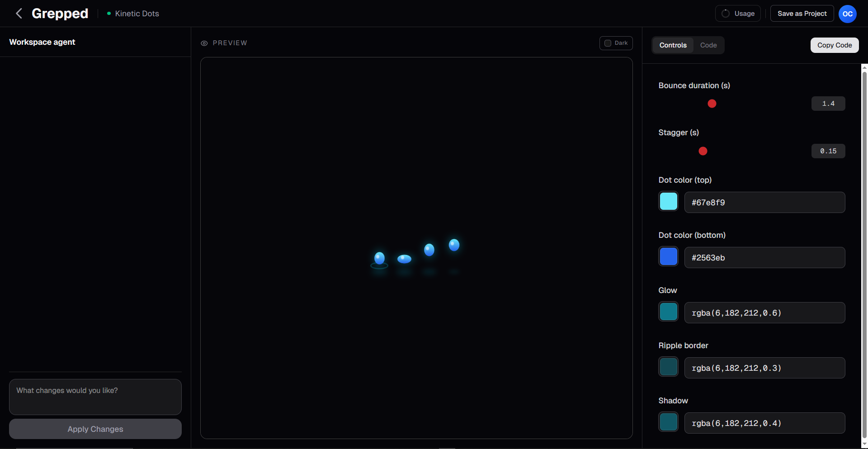Enable the Dark mode checkbox
The image size is (868, 449).
coord(608,43)
